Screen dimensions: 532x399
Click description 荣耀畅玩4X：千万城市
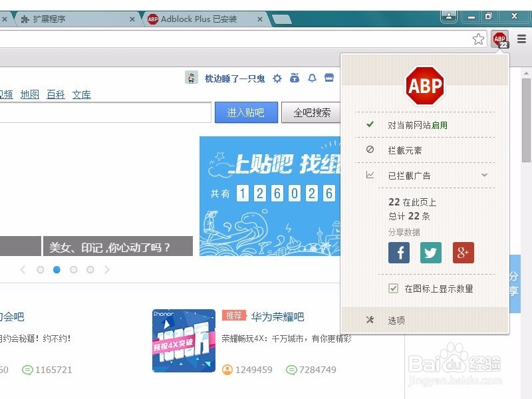pyautogui.click(x=287, y=338)
